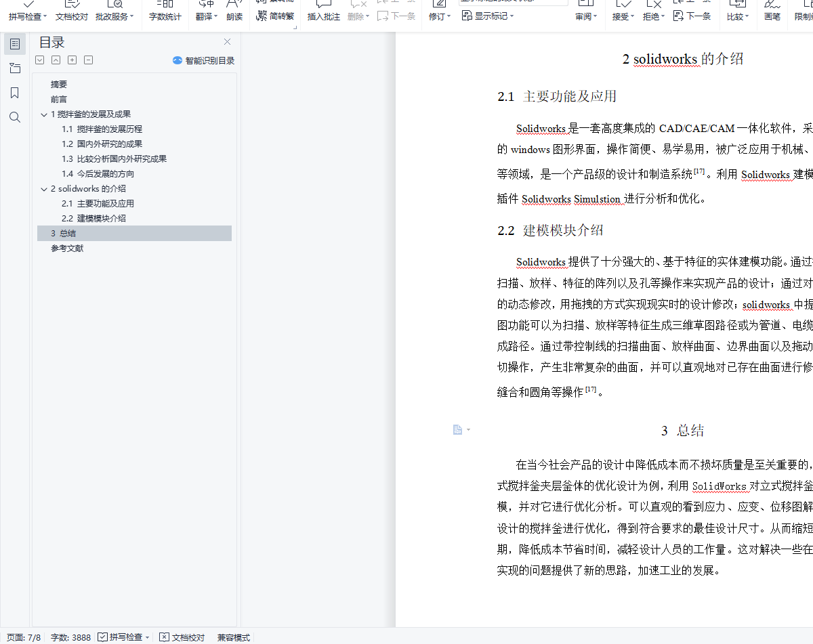This screenshot has height=644, width=813.
Task: Select outline entry '2 solidworks 的介绍'
Action: [x=88, y=189]
